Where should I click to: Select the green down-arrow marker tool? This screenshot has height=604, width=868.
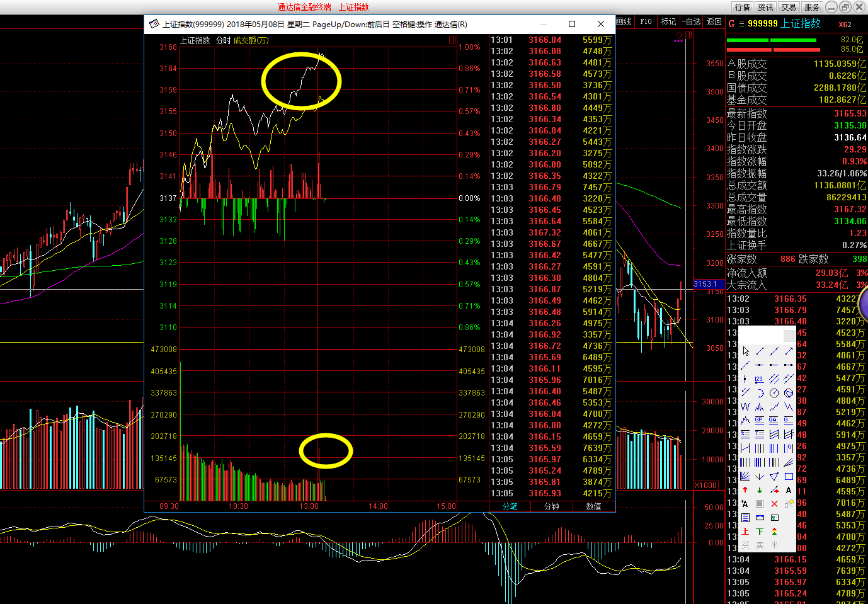[760, 491]
